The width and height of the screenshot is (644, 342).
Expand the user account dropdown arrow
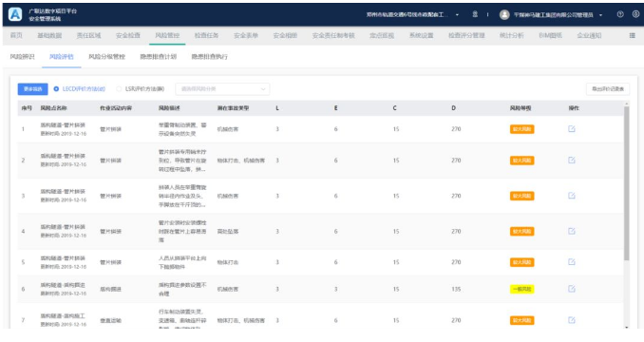point(600,15)
